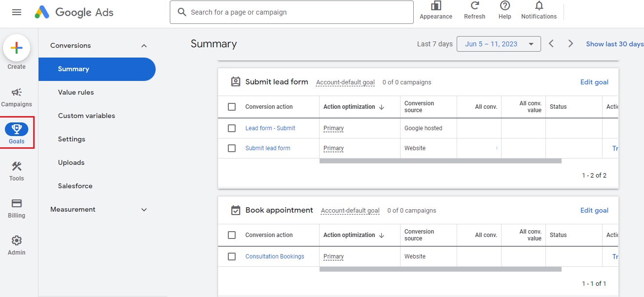Open the Help question mark icon
This screenshot has width=644, height=297.
tap(505, 6)
